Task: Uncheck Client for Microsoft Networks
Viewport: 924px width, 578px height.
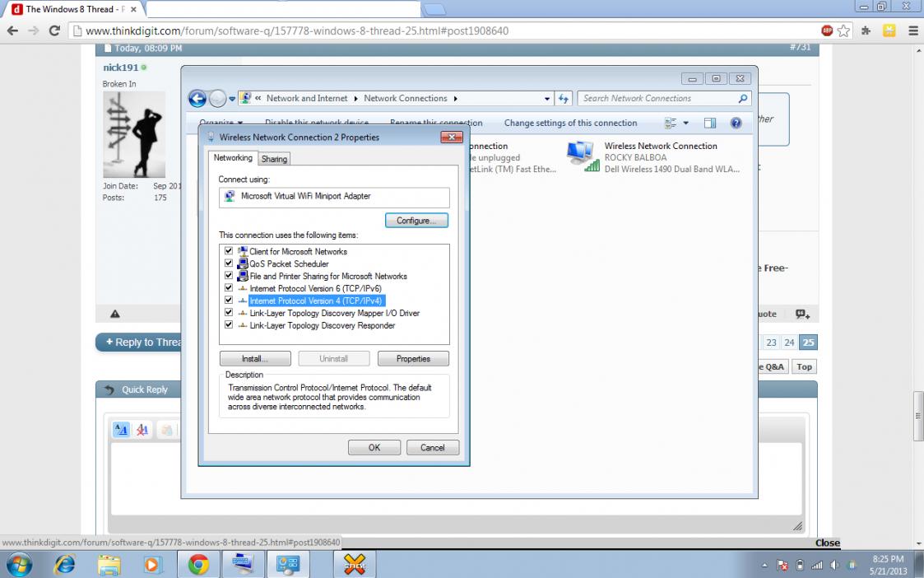Action: 229,251
